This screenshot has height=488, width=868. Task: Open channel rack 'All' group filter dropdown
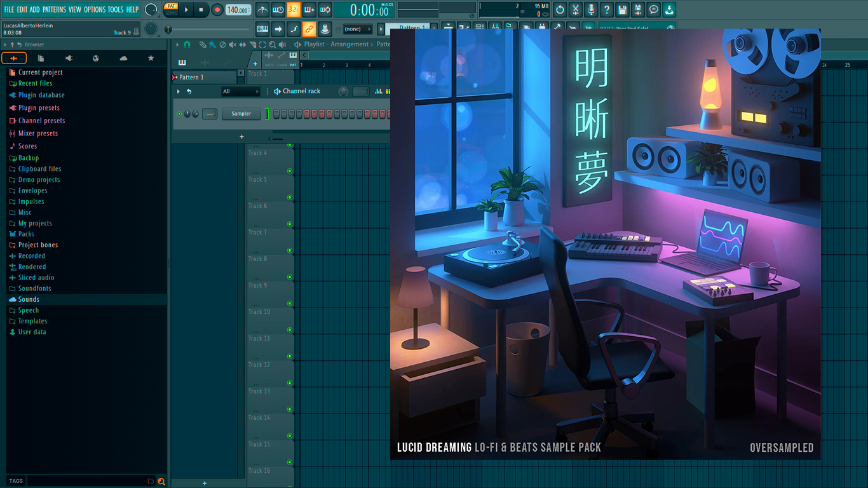coord(241,91)
